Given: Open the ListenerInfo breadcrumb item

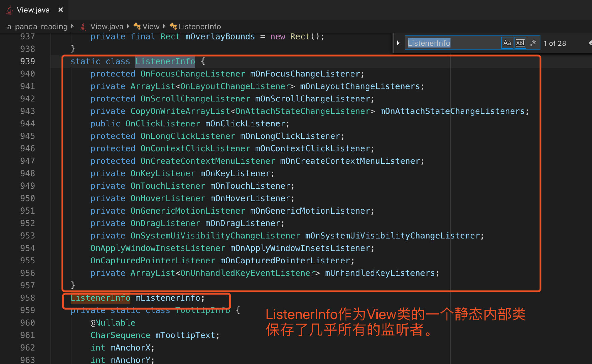Looking at the screenshot, I should (x=200, y=27).
